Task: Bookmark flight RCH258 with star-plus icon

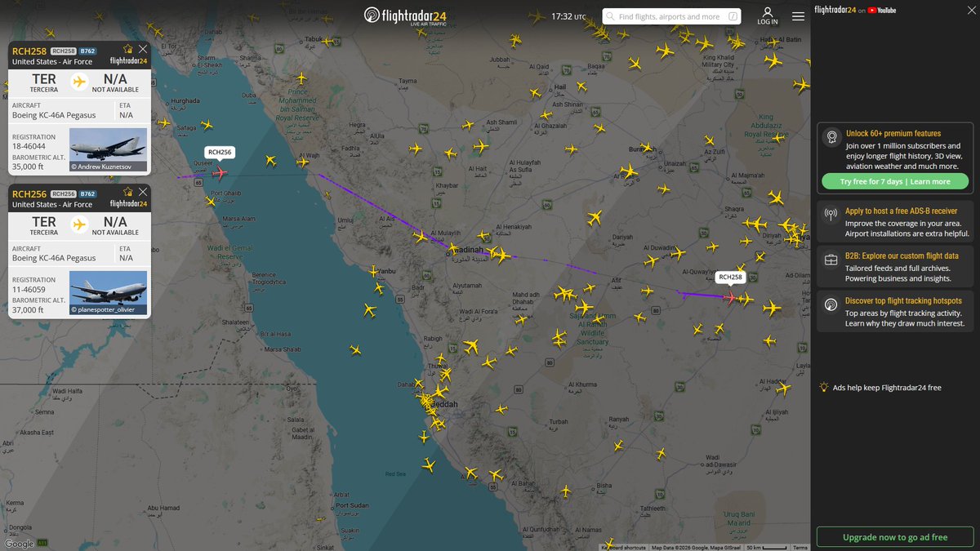Action: click(x=127, y=49)
